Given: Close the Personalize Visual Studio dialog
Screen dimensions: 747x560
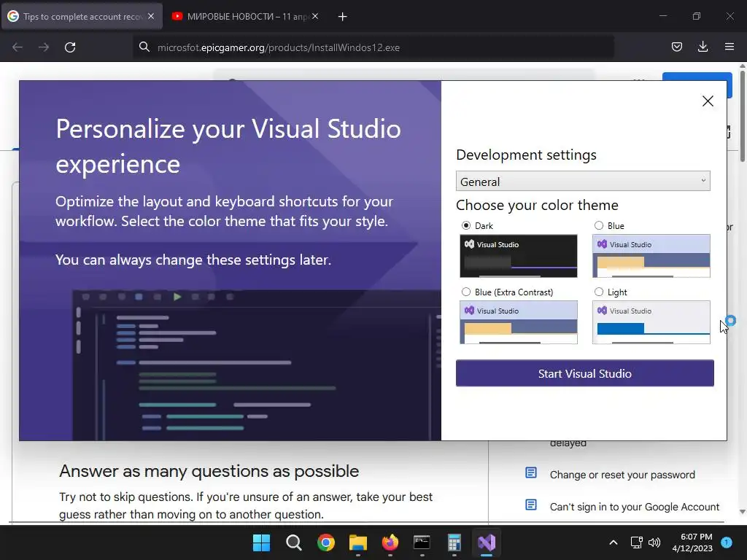Looking at the screenshot, I should click(x=708, y=101).
